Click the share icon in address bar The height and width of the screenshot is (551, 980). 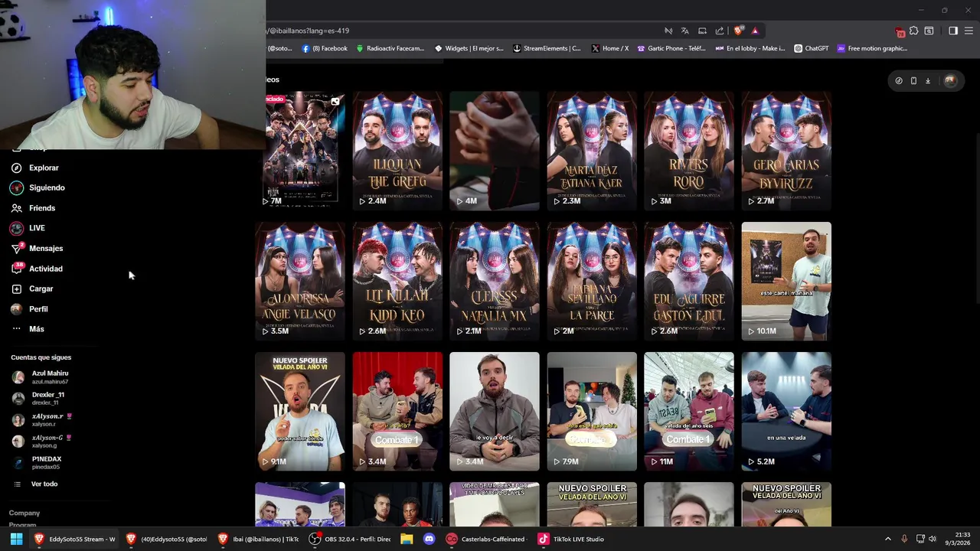720,31
